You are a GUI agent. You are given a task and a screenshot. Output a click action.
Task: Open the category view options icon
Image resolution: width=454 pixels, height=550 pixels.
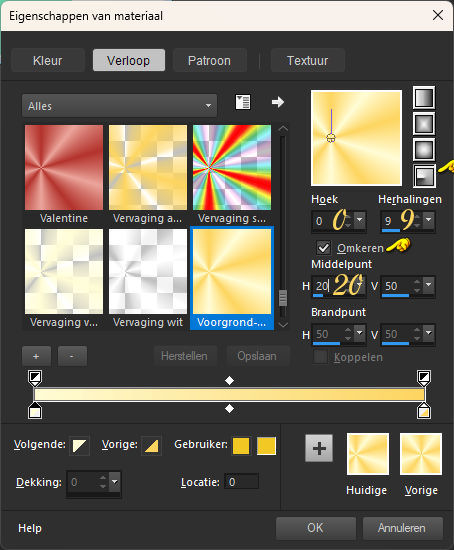pyautogui.click(x=242, y=102)
